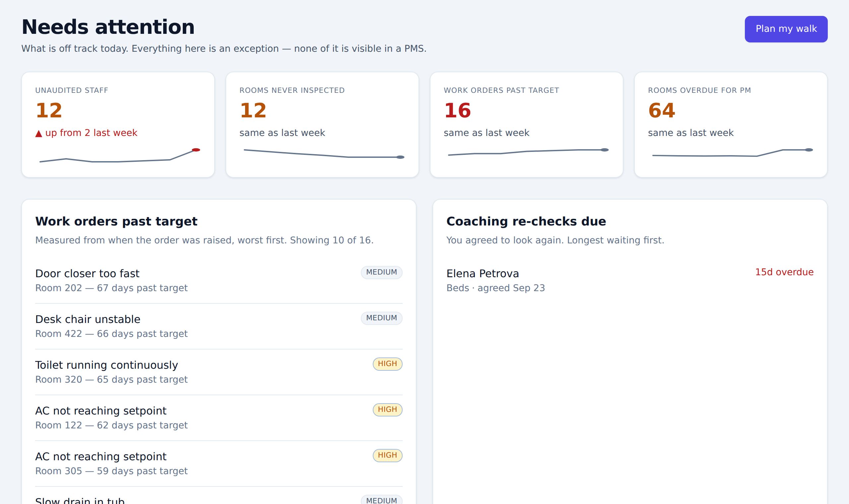Viewport: 849px width, 504px height.
Task: Open the Toilet running continuously work order
Action: pos(219,372)
